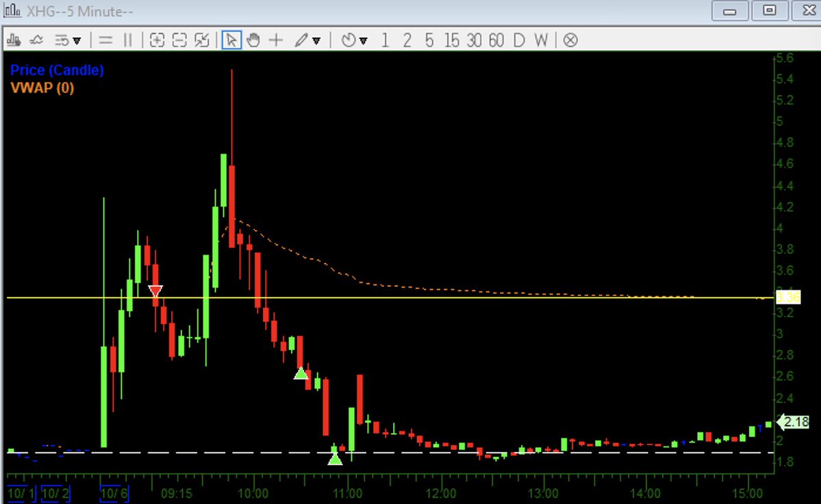This screenshot has width=821, height=504.
Task: Switch chart to 5 minute interval
Action: tap(429, 40)
